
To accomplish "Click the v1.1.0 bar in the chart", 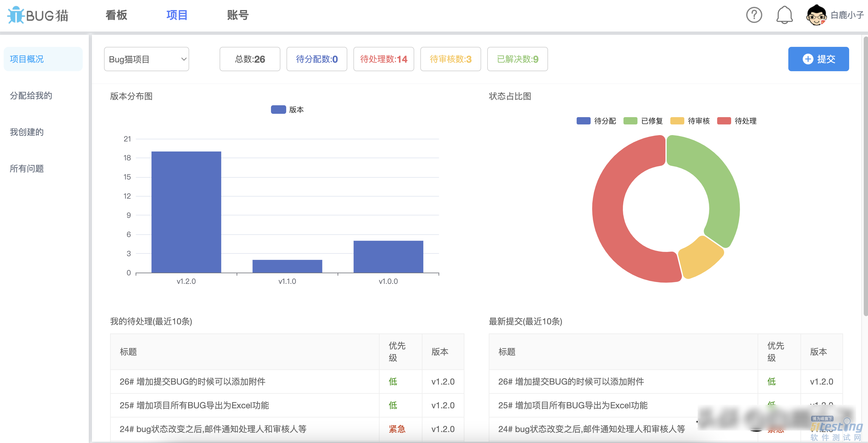I will 287,266.
